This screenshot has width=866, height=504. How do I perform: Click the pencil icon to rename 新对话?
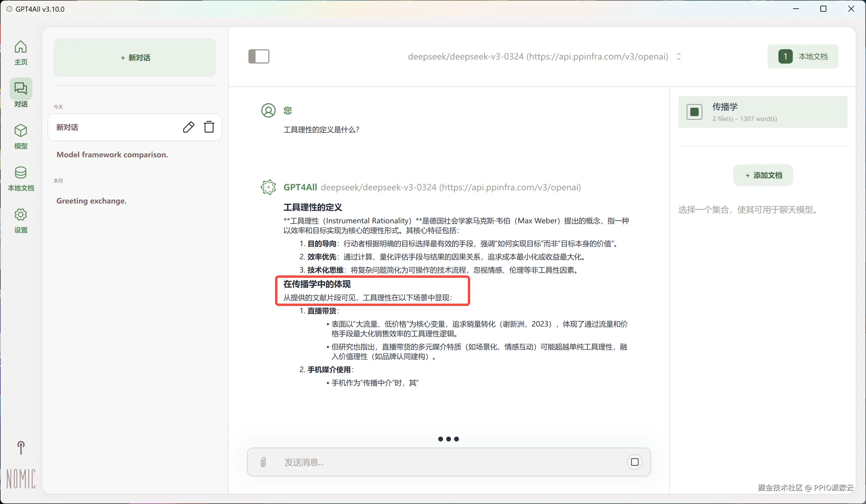188,127
